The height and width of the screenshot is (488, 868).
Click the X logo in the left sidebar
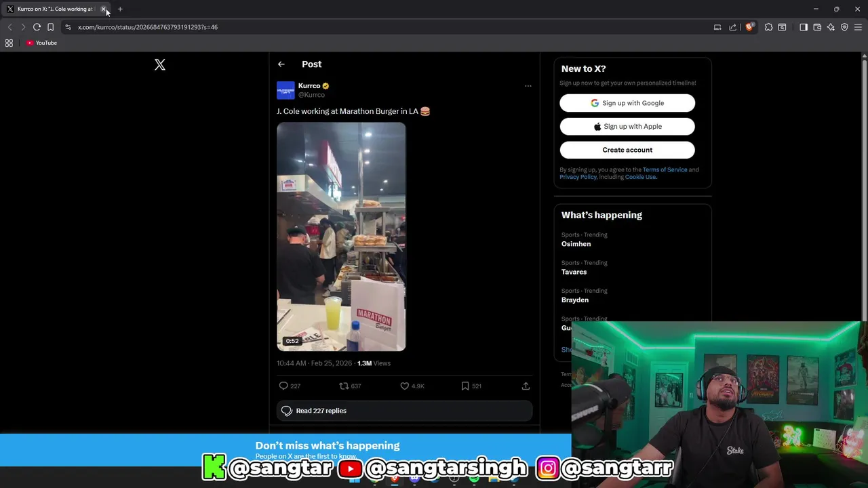pos(160,64)
